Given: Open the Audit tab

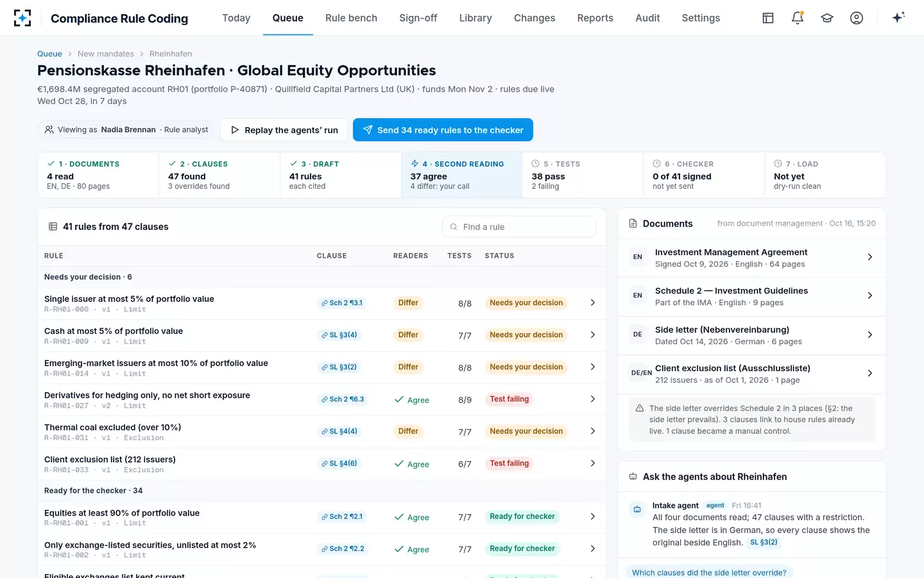Looking at the screenshot, I should 647,18.
